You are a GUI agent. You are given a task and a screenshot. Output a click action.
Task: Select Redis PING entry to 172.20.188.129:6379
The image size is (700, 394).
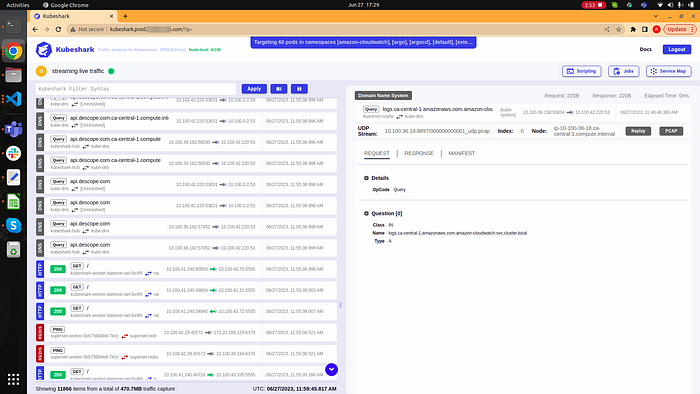point(186,332)
